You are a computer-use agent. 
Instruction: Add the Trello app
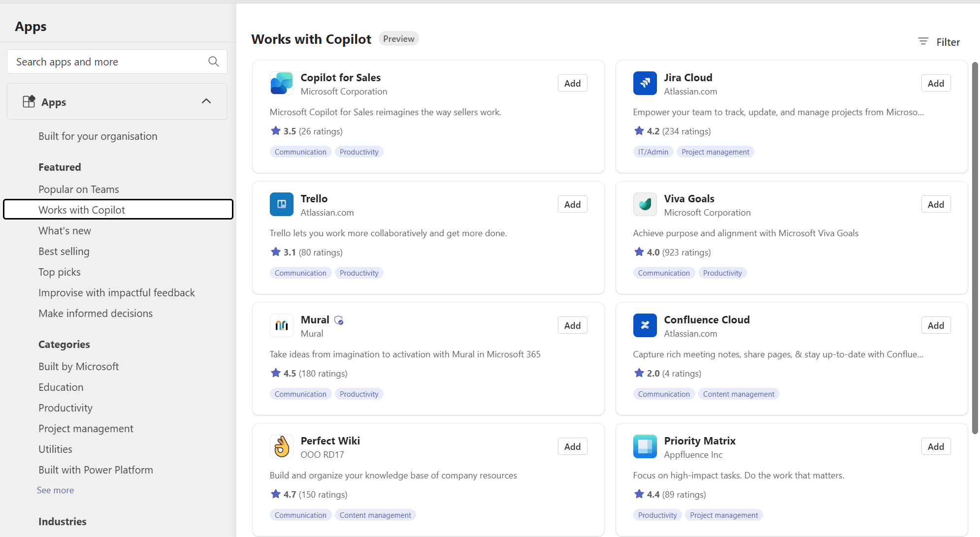(x=572, y=204)
